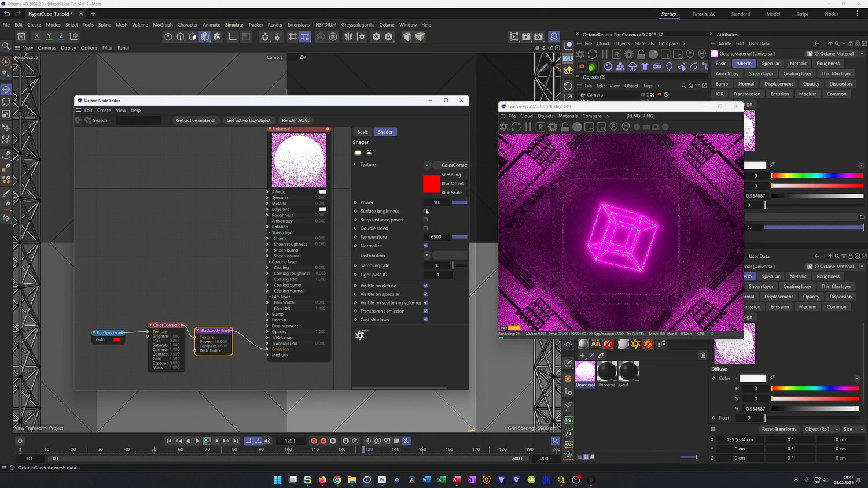Click the Windows Start button
The width and height of the screenshot is (868, 488).
tap(277, 480)
